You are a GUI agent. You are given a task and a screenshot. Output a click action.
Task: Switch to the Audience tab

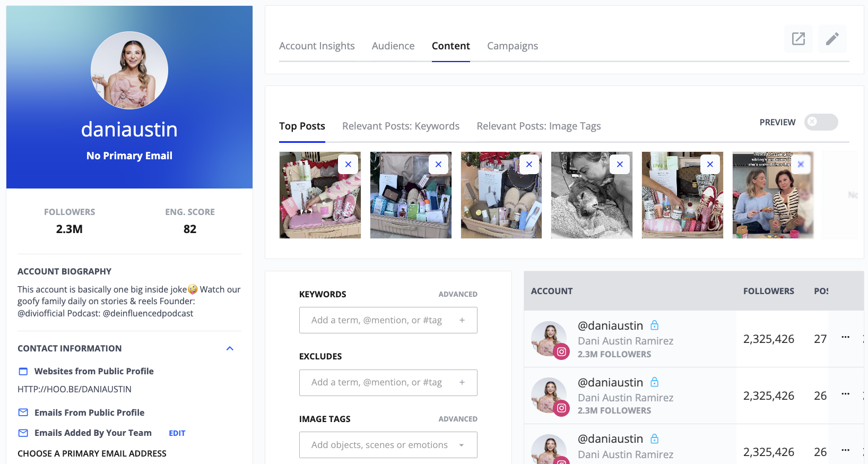tap(393, 46)
